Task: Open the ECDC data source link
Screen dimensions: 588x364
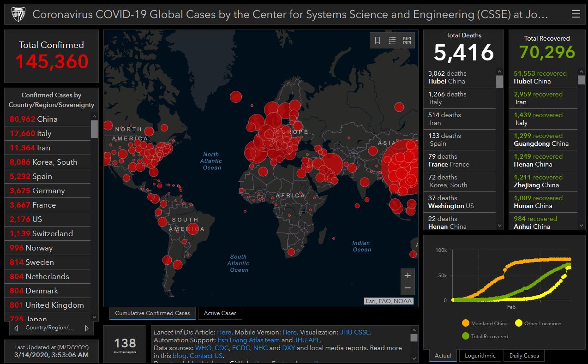Action: pyautogui.click(x=241, y=348)
